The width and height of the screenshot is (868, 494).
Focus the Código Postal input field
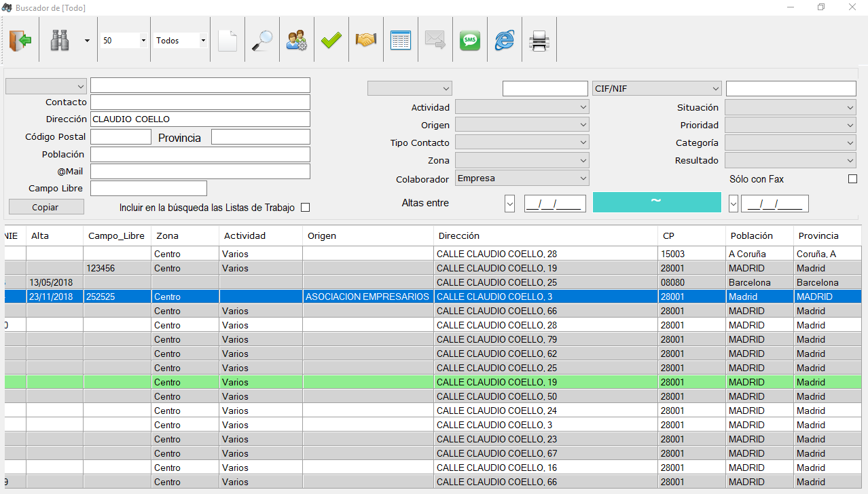coord(121,136)
